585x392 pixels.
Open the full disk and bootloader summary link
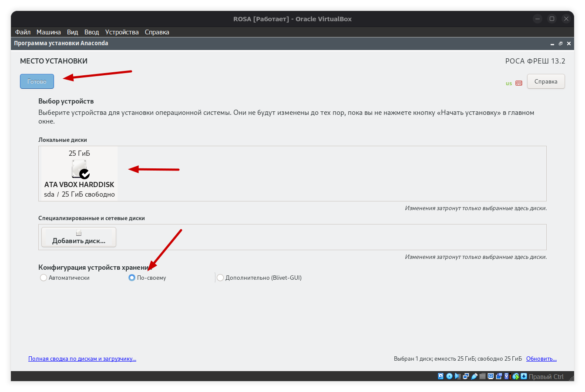point(82,359)
